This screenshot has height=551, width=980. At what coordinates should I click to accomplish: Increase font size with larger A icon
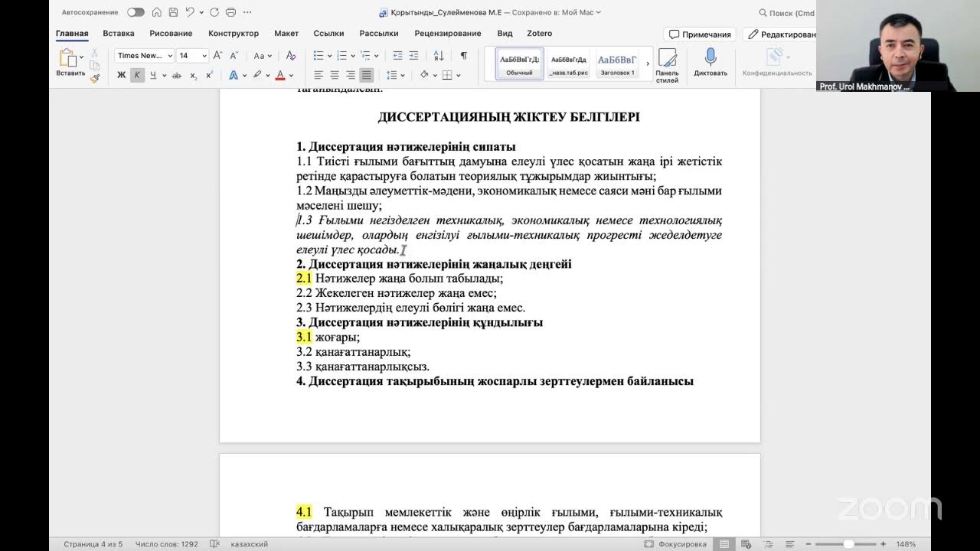point(217,55)
